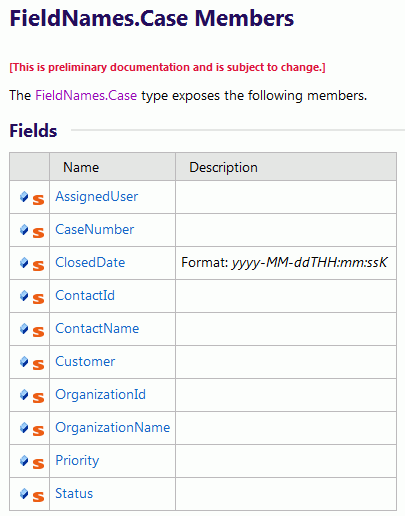Viewport: 405px width, 516px height.
Task: Click the static S icon beside CaseNumber
Action: pyautogui.click(x=38, y=233)
